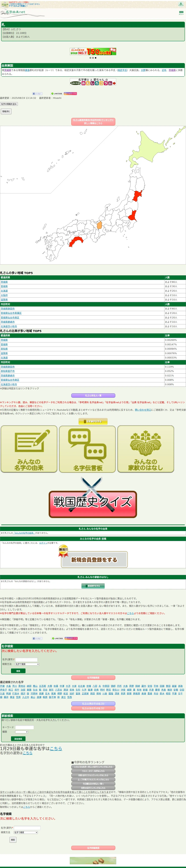Open 名字伝言板 speech bubble tile
Image resolution: width=186 pixels, height=868 pixels.
87,449
